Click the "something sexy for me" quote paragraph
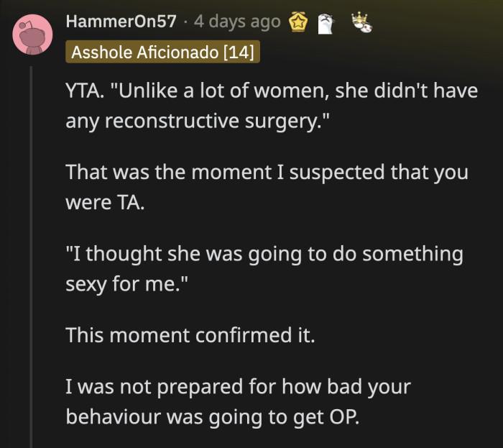 264,268
